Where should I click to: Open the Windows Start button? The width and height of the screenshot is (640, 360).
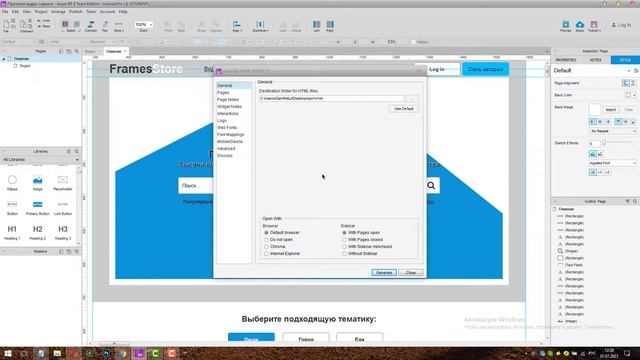(7, 353)
